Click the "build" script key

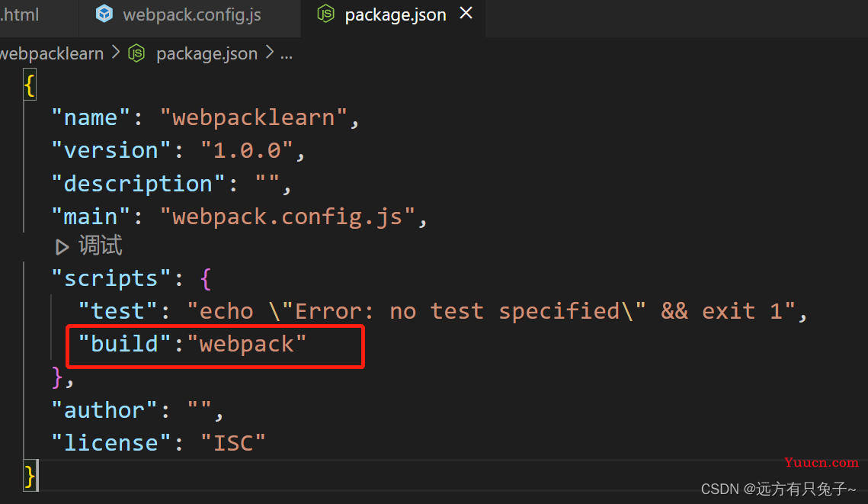124,344
